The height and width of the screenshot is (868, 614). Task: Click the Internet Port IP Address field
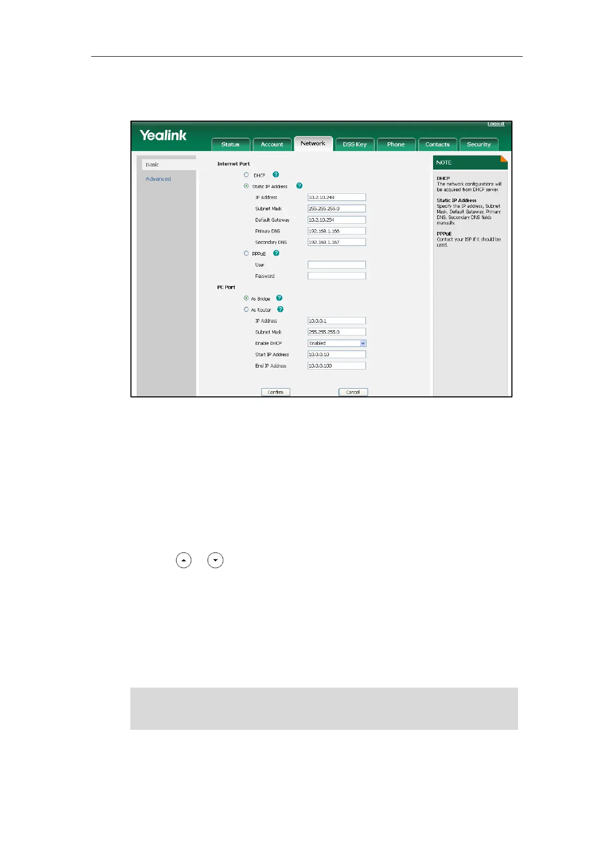[x=337, y=197]
